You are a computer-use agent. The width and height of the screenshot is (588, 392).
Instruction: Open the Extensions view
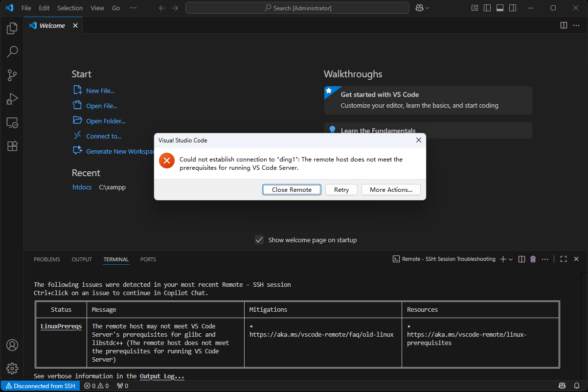pyautogui.click(x=12, y=146)
